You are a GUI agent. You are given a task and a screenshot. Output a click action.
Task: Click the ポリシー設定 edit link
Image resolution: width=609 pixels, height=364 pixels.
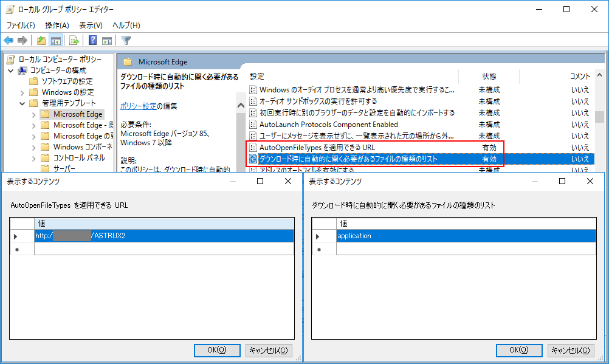tap(138, 106)
